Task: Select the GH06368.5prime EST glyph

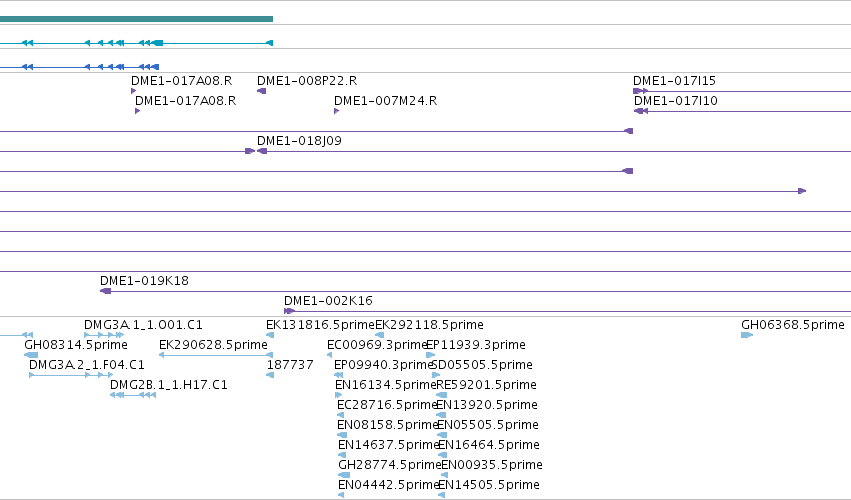Action: [747, 335]
